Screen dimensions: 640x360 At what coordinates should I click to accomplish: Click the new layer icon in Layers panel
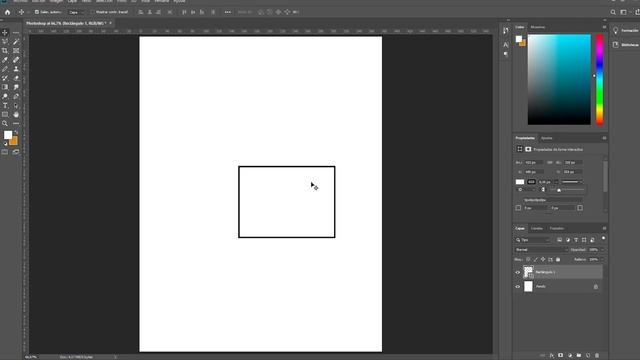point(588,356)
